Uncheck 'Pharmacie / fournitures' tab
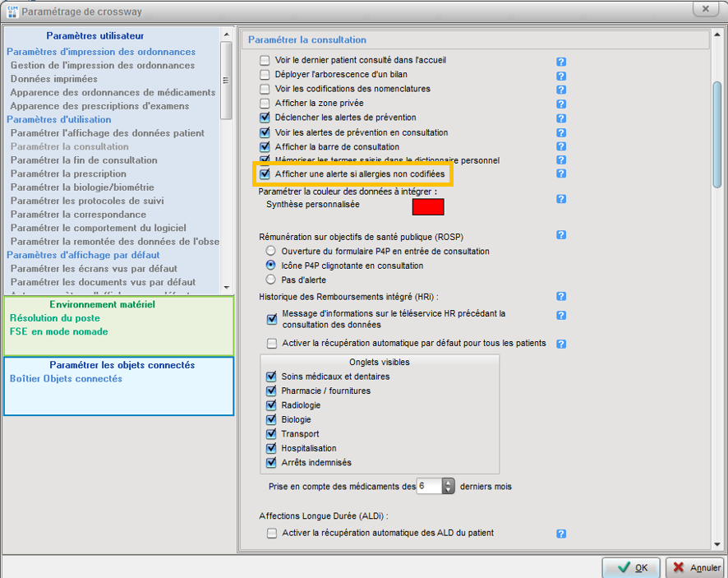728x578 pixels. 271,391
